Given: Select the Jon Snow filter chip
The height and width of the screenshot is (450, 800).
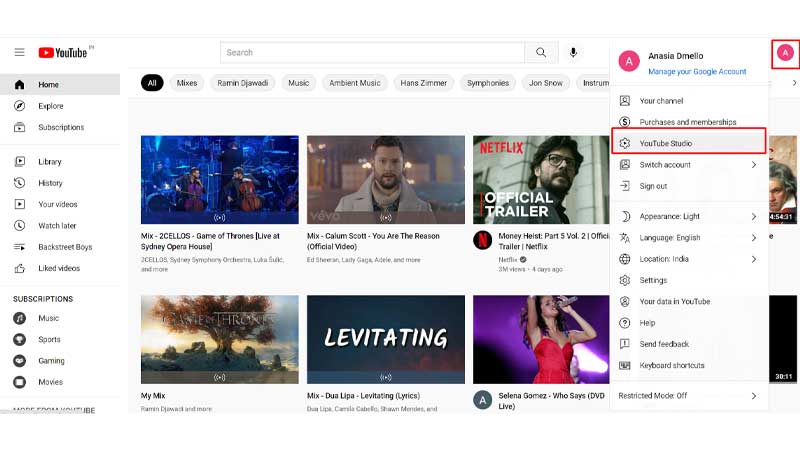Looking at the screenshot, I should coord(545,83).
